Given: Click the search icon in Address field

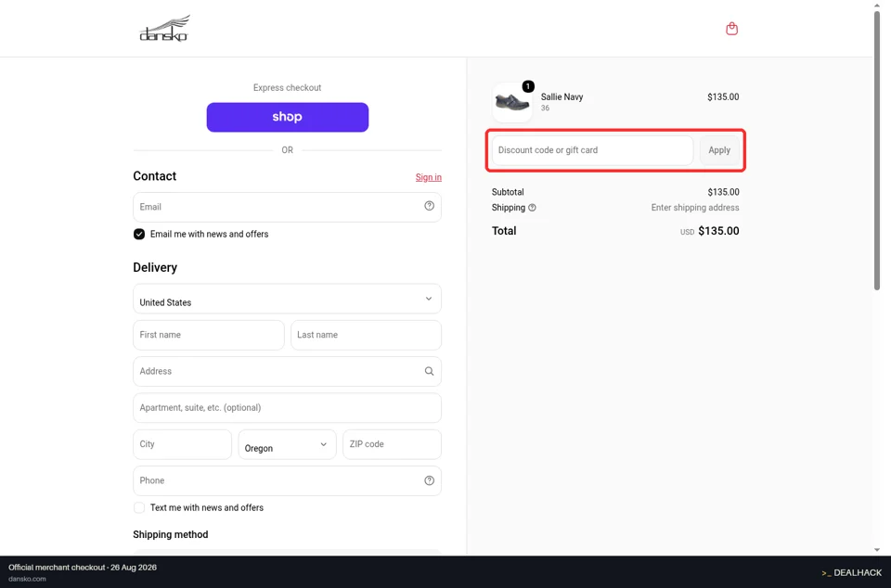Looking at the screenshot, I should click(x=429, y=371).
